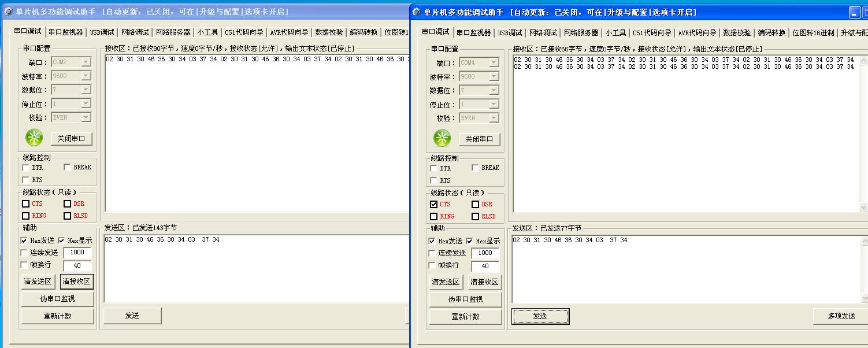Click the green port status icon in COM2 window

pyautogui.click(x=34, y=138)
